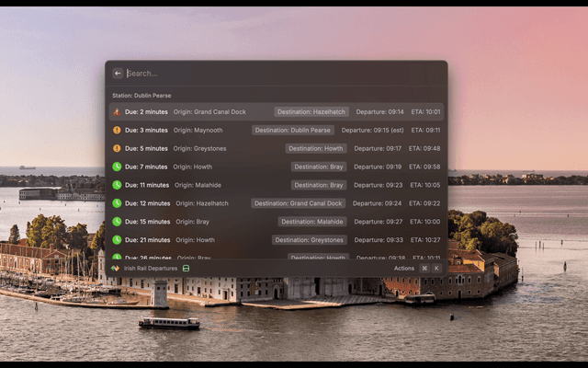Click the Command key shortcut badge
This screenshot has height=368, width=588.
424,269
